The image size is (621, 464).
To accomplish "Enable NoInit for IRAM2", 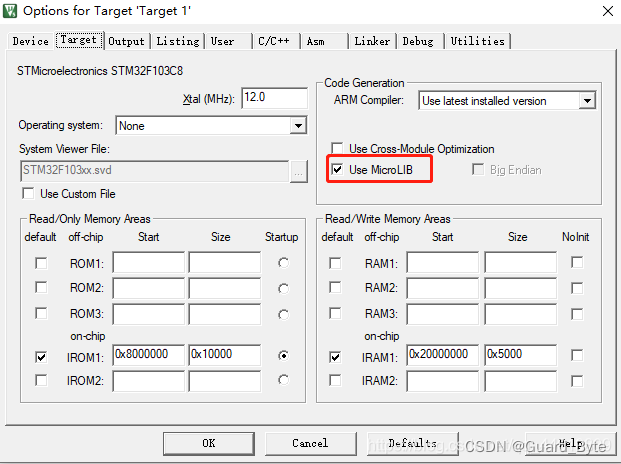I will coord(577,381).
